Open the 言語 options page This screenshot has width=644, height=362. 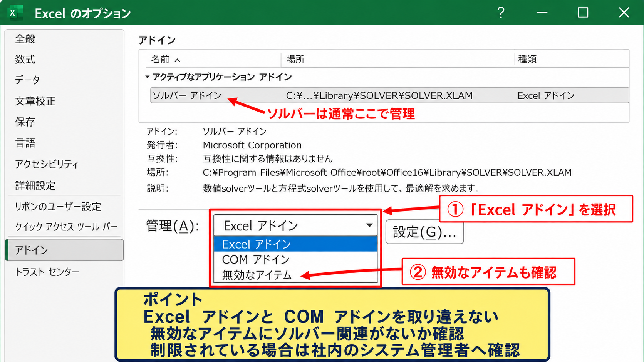pos(25,143)
